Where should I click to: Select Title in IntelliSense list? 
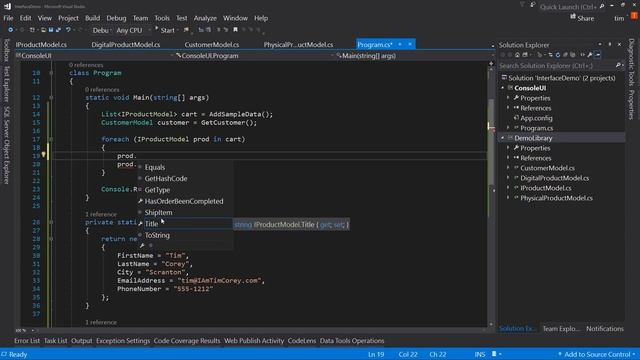click(151, 224)
